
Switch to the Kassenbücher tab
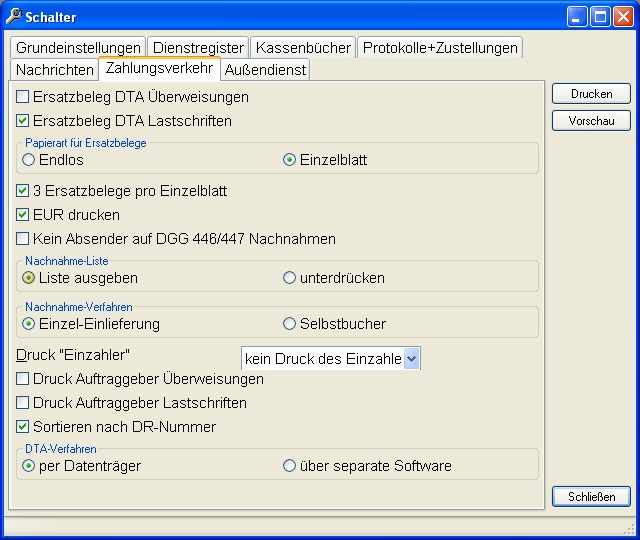pyautogui.click(x=303, y=47)
